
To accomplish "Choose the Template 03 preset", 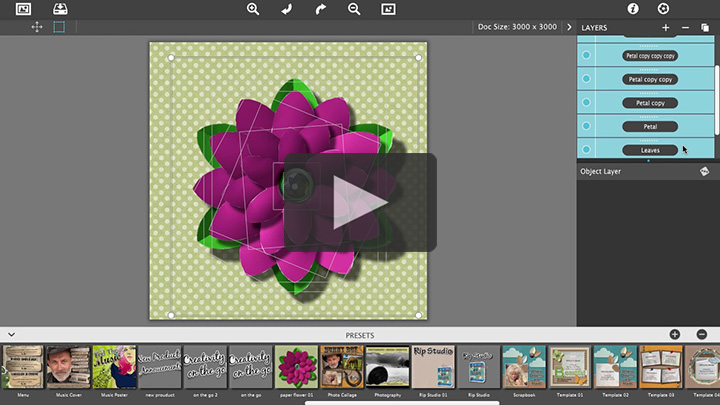I will coord(661,367).
